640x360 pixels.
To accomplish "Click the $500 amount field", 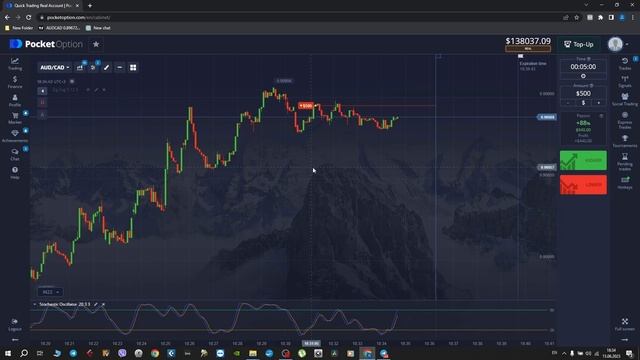I will click(x=583, y=93).
